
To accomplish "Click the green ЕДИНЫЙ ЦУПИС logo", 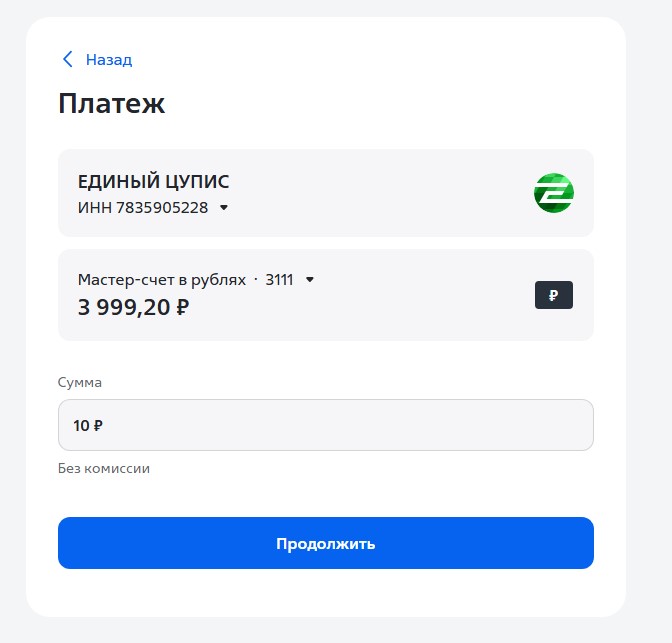I will coord(553,193).
